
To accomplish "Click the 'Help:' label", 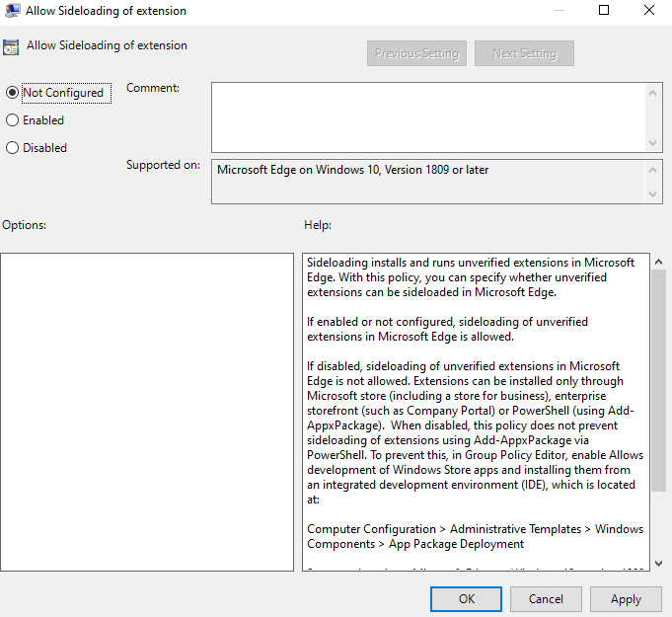I will point(318,225).
